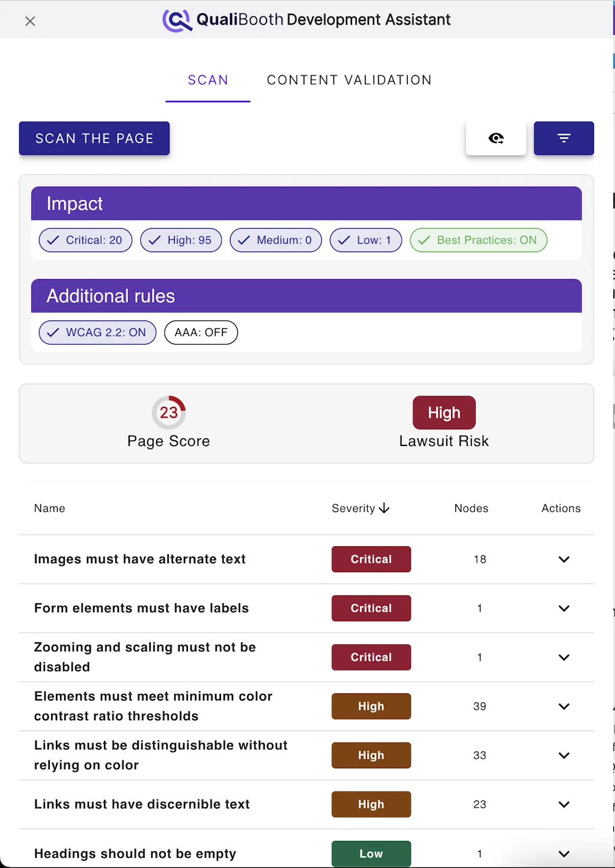This screenshot has width=615, height=868.
Task: Click the Severity sort arrow icon
Action: 384,508
